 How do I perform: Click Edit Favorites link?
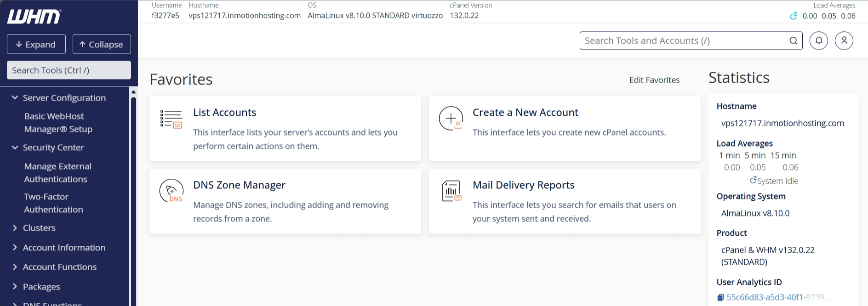click(654, 80)
